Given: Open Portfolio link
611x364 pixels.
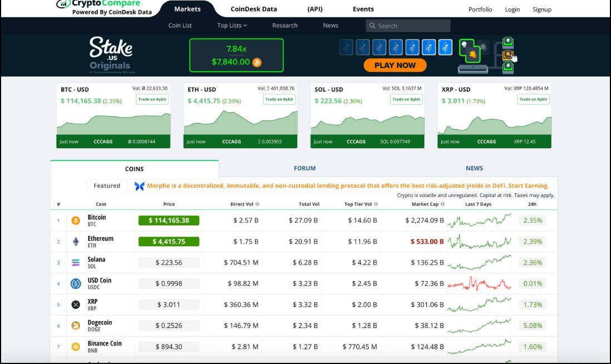Looking at the screenshot, I should click(480, 9).
